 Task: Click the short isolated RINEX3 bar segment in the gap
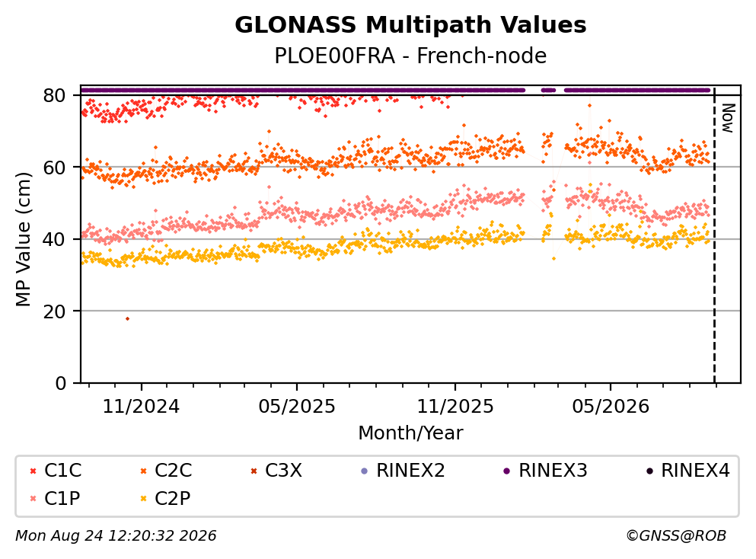(x=548, y=90)
